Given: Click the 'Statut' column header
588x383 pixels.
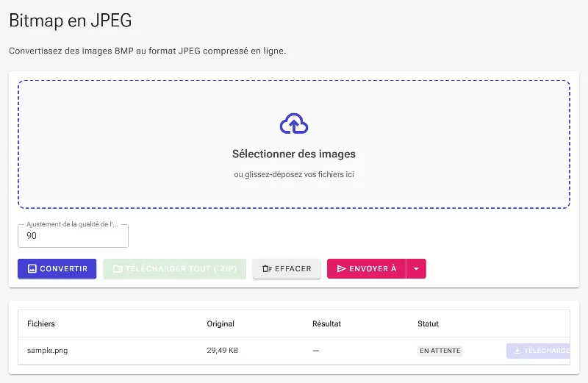Looking at the screenshot, I should click(429, 323).
